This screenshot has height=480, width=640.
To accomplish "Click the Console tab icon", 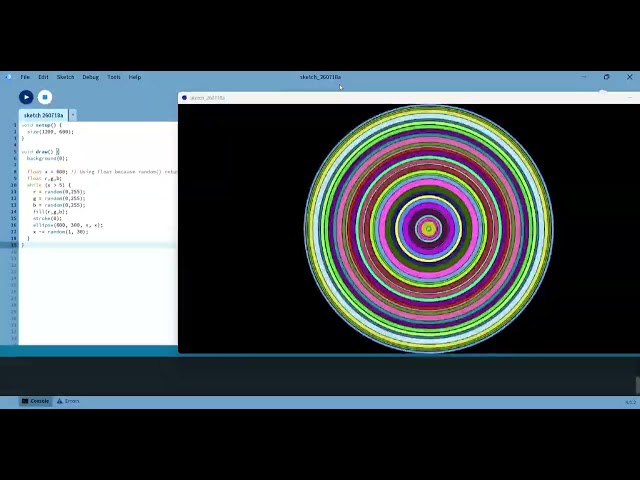I will click(25, 401).
